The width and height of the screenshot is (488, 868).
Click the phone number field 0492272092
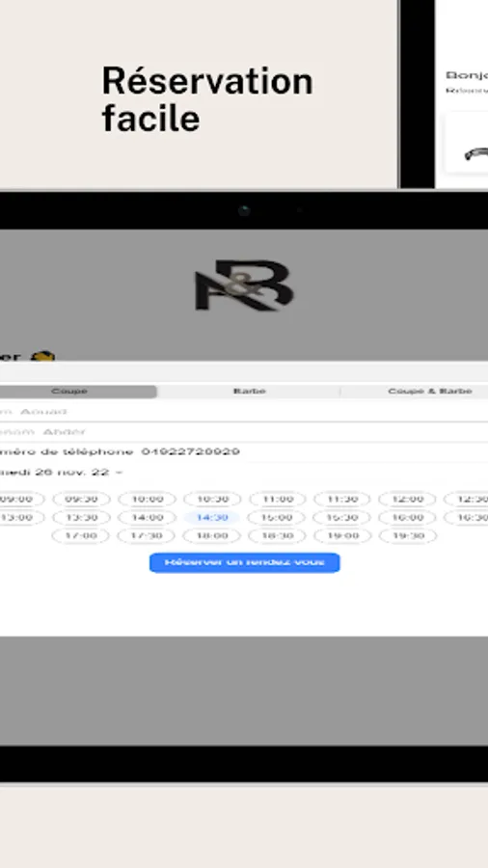(x=244, y=451)
